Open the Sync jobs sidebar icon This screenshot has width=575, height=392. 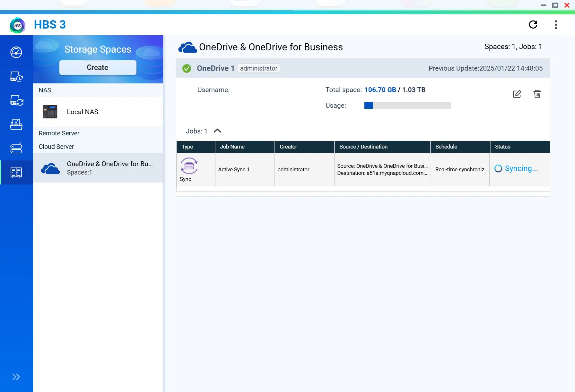click(x=16, y=100)
